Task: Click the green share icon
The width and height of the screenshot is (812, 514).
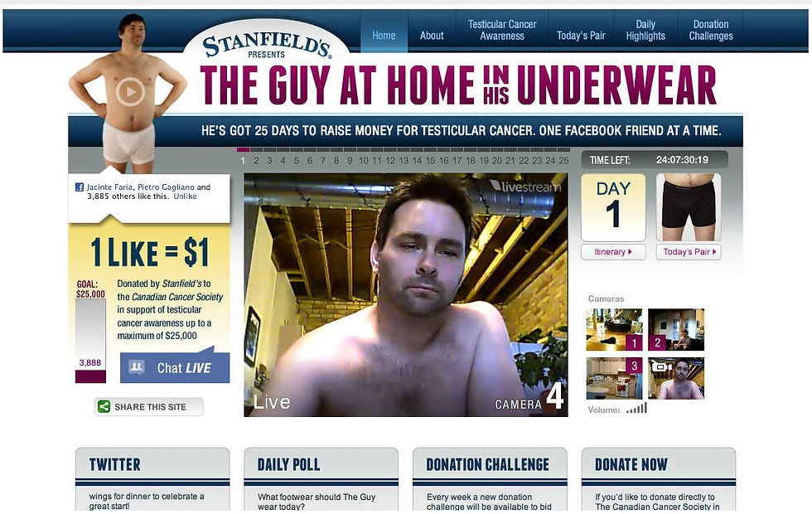Action: pos(104,407)
